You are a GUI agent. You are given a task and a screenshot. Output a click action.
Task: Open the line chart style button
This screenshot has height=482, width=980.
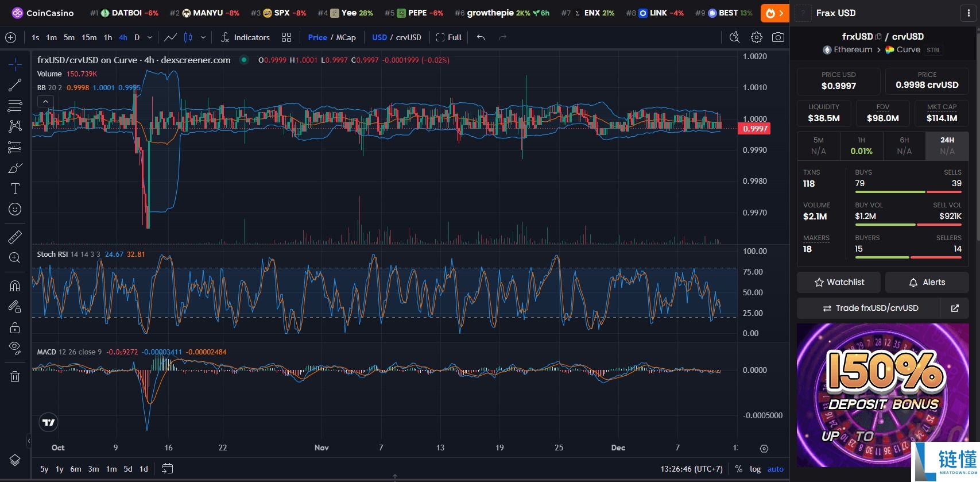[171, 37]
